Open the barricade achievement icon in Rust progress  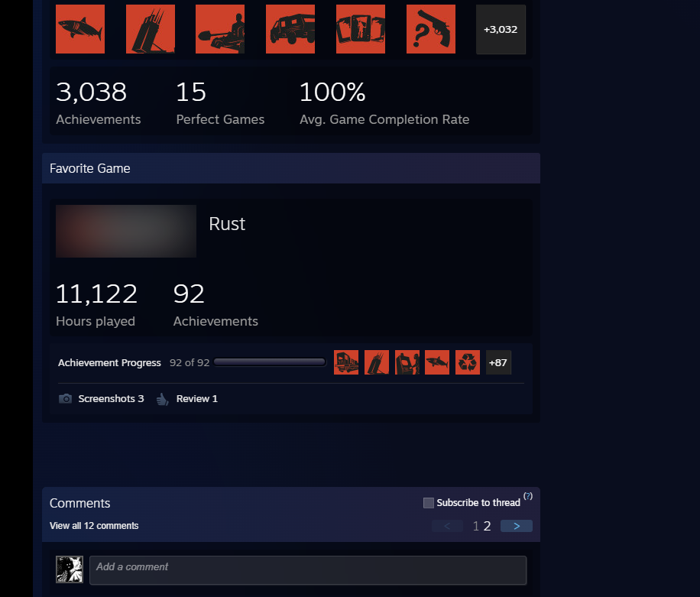pos(376,362)
